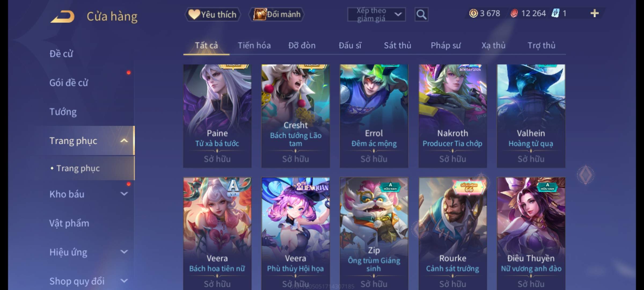The width and height of the screenshot is (644, 290).
Task: Tap the red ruby currency icon
Action: pyautogui.click(x=514, y=13)
